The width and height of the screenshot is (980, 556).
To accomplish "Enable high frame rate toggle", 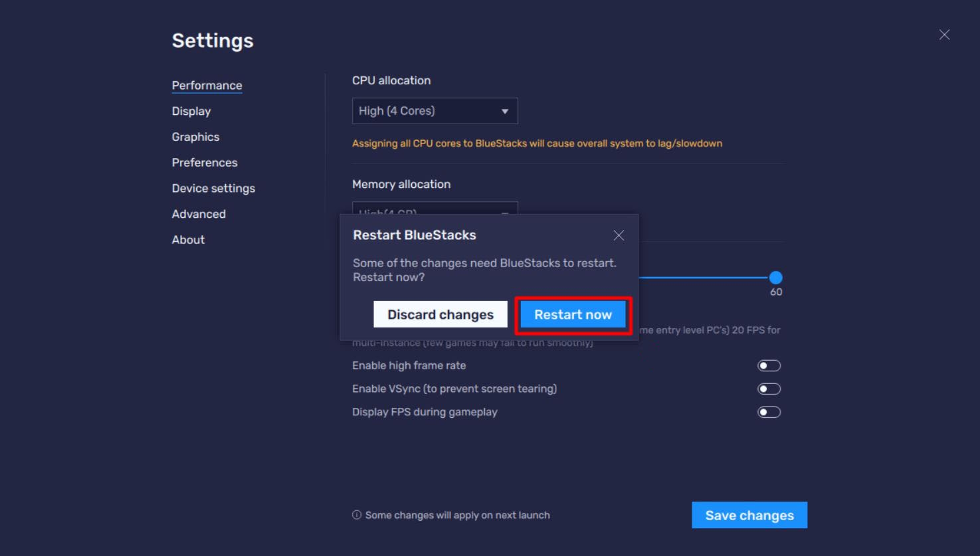I will (x=769, y=366).
